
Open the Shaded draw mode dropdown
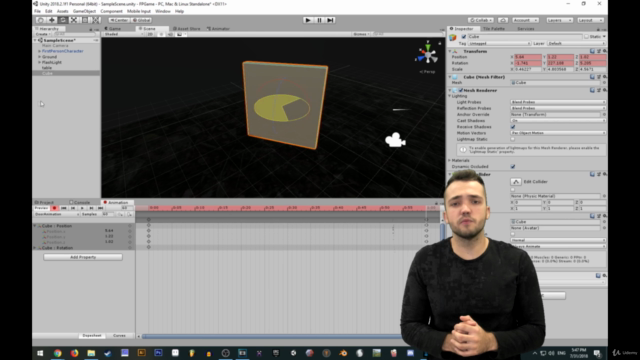click(x=124, y=34)
